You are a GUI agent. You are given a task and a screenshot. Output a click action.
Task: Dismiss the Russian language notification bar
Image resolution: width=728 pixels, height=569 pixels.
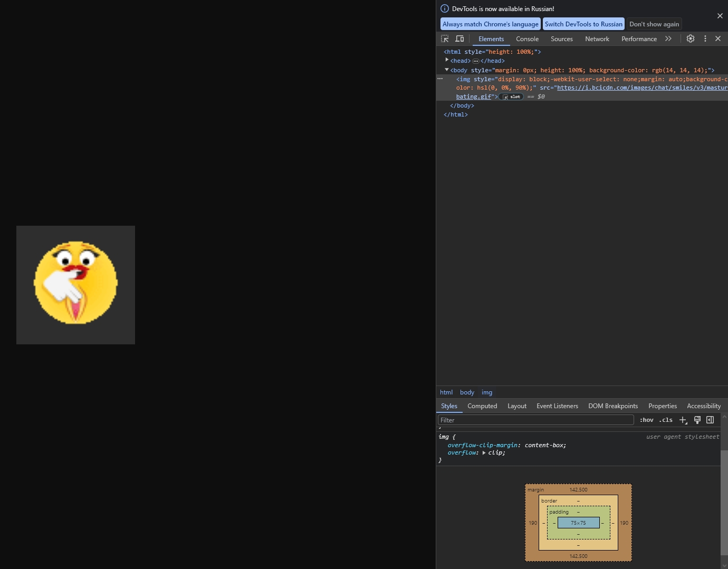pos(720,16)
